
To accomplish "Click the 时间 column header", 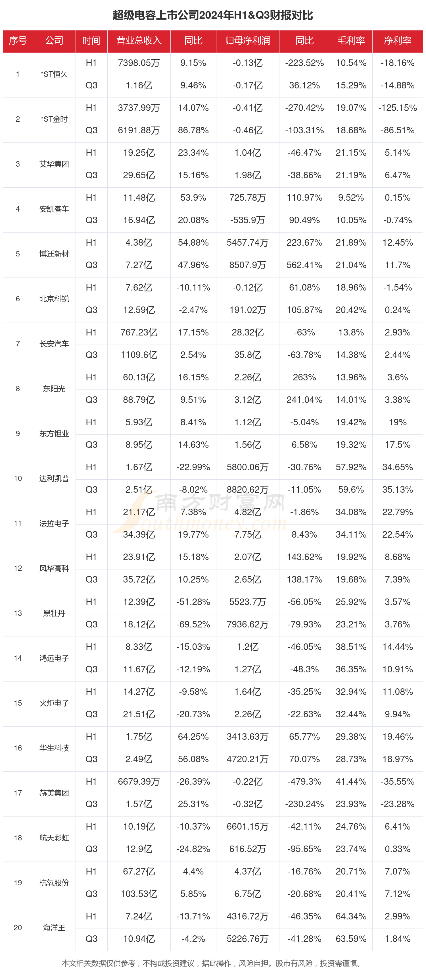I will (91, 41).
